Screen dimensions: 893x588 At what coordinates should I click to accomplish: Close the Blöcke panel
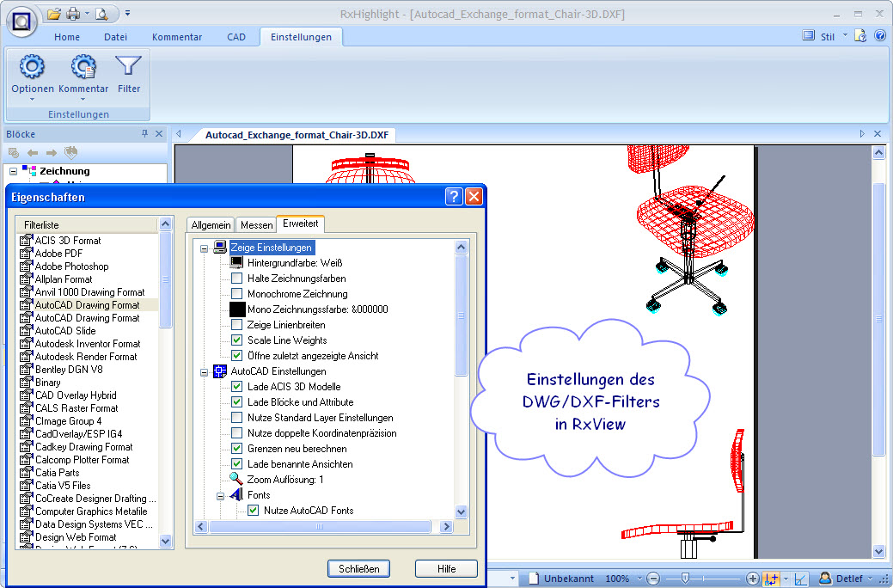pyautogui.click(x=159, y=134)
